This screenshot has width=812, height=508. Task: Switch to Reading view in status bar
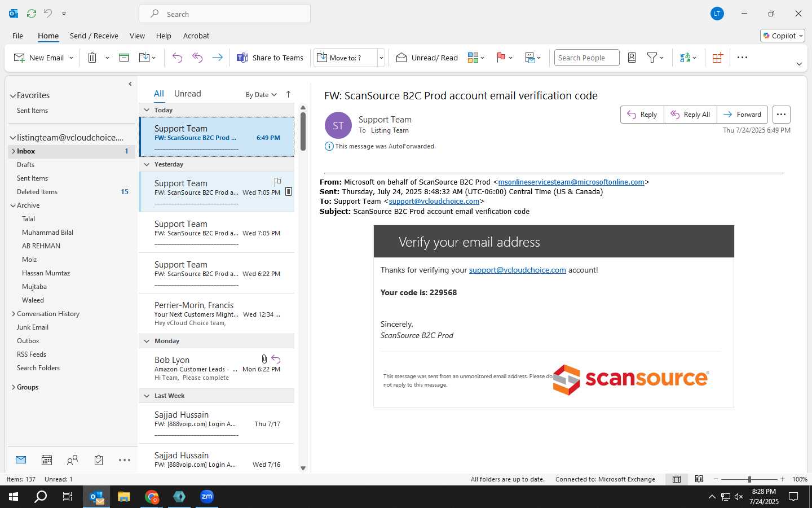pyautogui.click(x=699, y=479)
